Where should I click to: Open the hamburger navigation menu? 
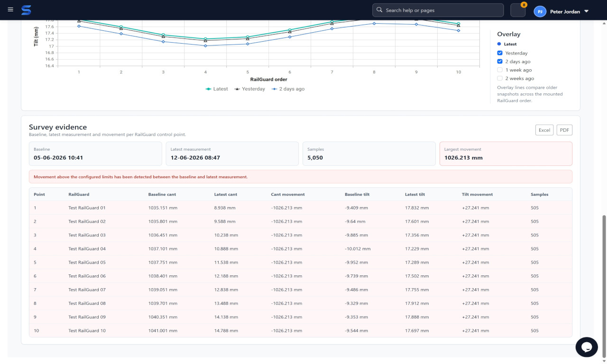[10, 9]
